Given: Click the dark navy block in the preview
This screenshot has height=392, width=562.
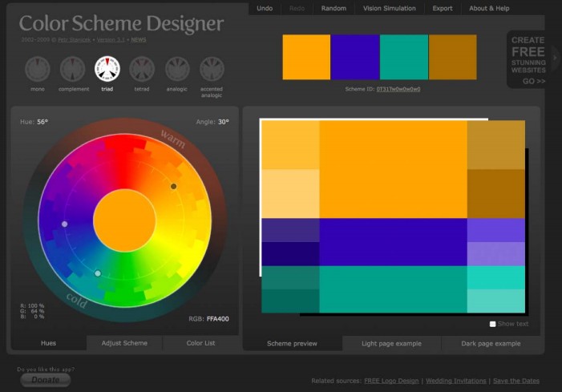Looking at the screenshot, I should (x=290, y=253).
